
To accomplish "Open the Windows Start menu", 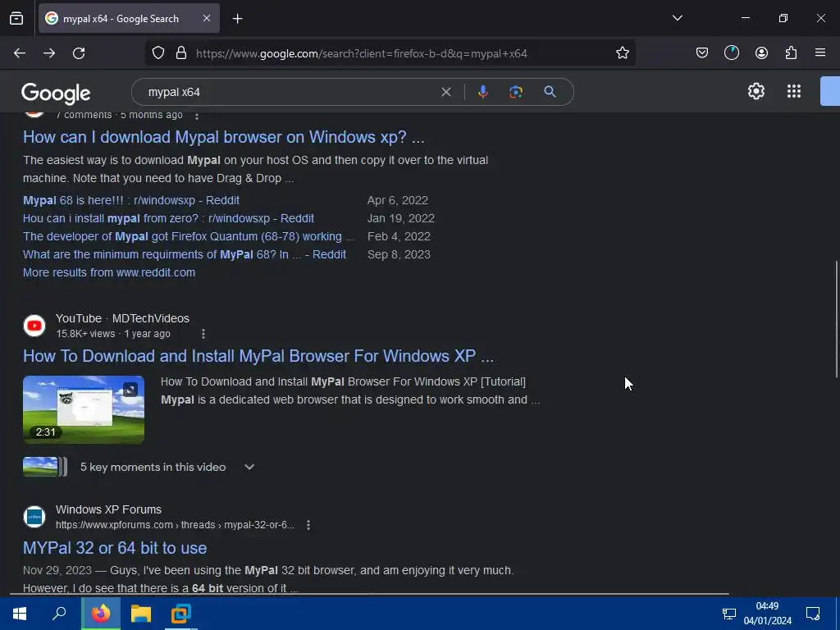I will coord(20,614).
